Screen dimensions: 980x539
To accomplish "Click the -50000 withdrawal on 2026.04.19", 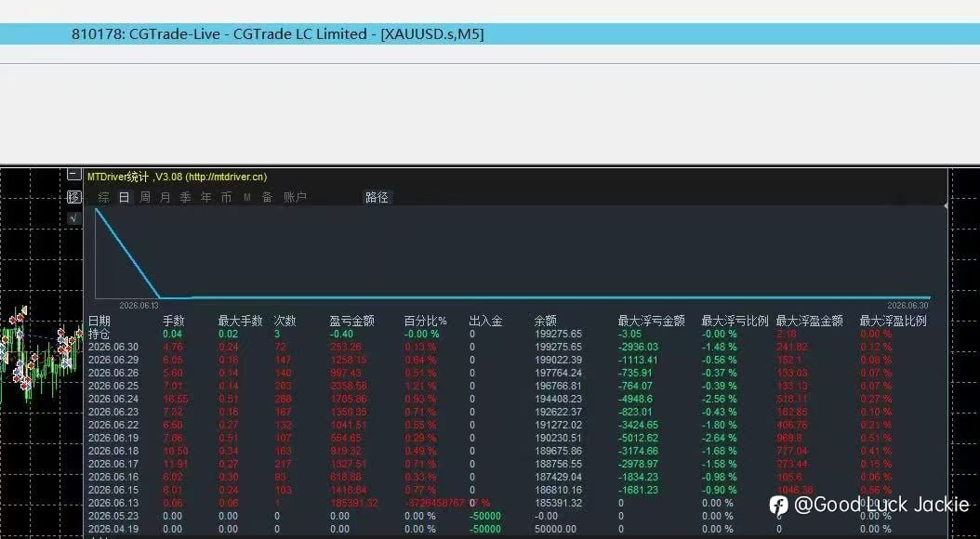I will pos(485,529).
